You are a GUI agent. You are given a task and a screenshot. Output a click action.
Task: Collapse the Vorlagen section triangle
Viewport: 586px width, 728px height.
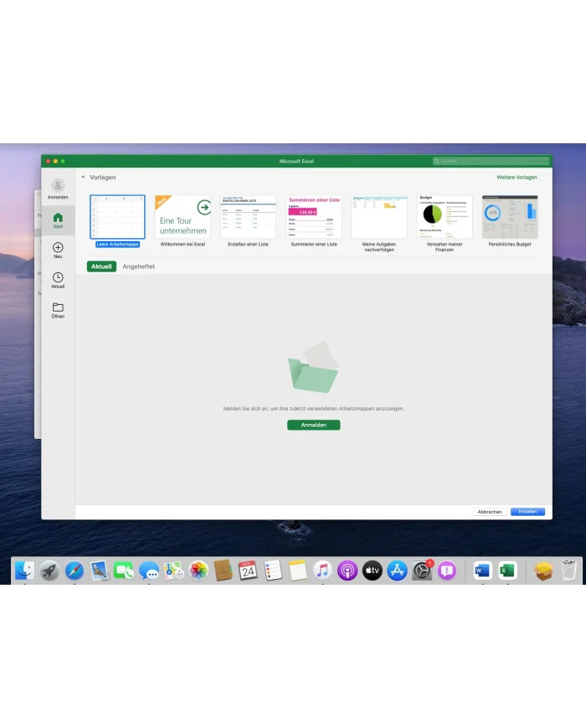point(83,177)
